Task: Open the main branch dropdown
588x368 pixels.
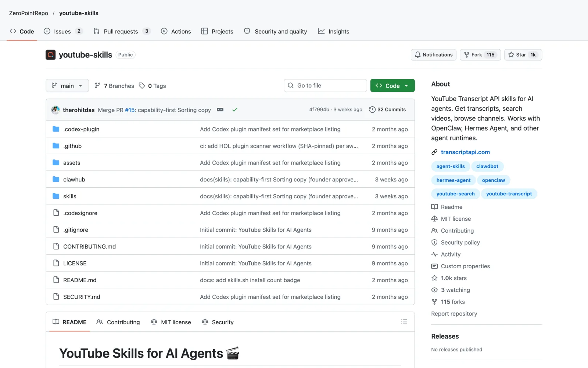Action: click(x=67, y=86)
